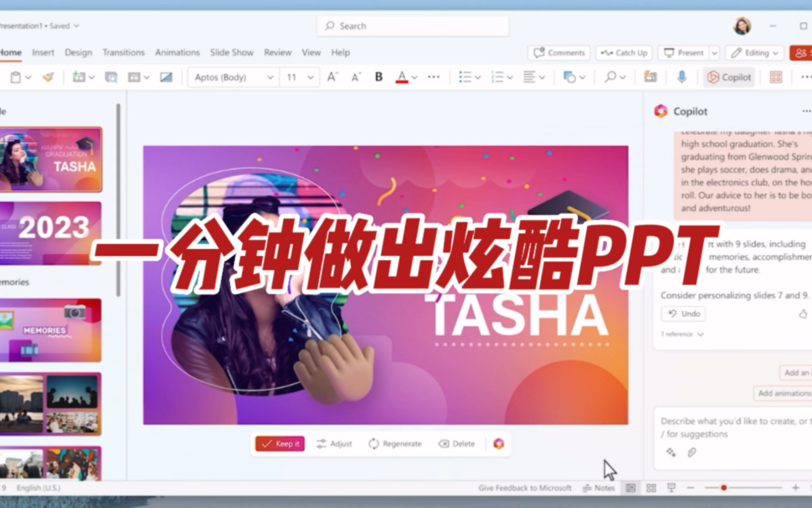Open the Design tab
The width and height of the screenshot is (812, 508).
click(x=79, y=52)
